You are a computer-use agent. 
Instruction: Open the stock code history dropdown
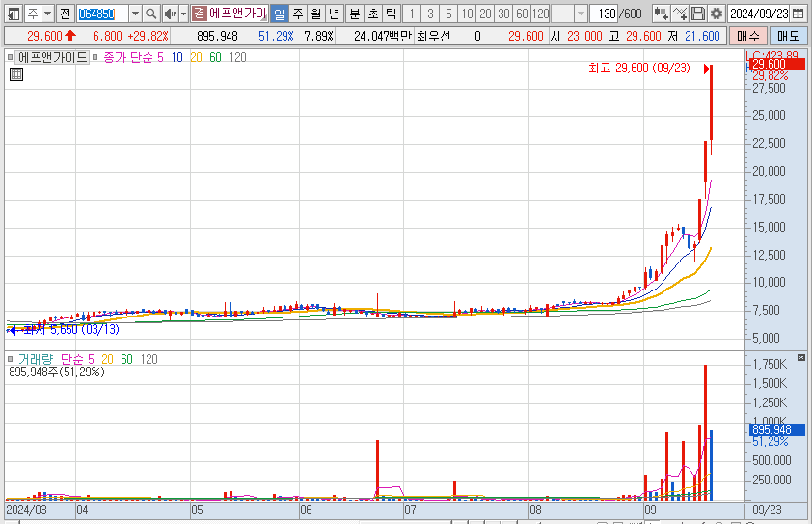135,14
